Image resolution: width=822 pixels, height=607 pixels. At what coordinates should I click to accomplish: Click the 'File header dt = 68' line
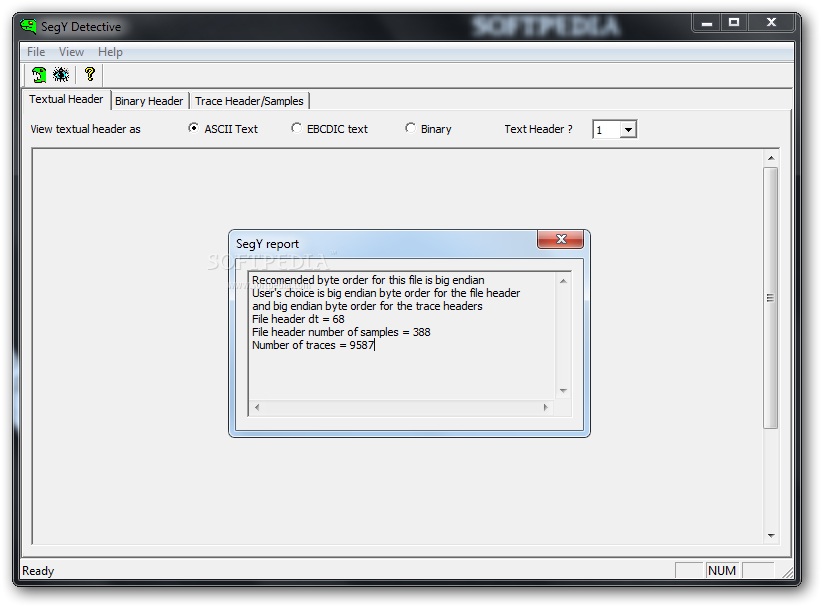tap(298, 319)
